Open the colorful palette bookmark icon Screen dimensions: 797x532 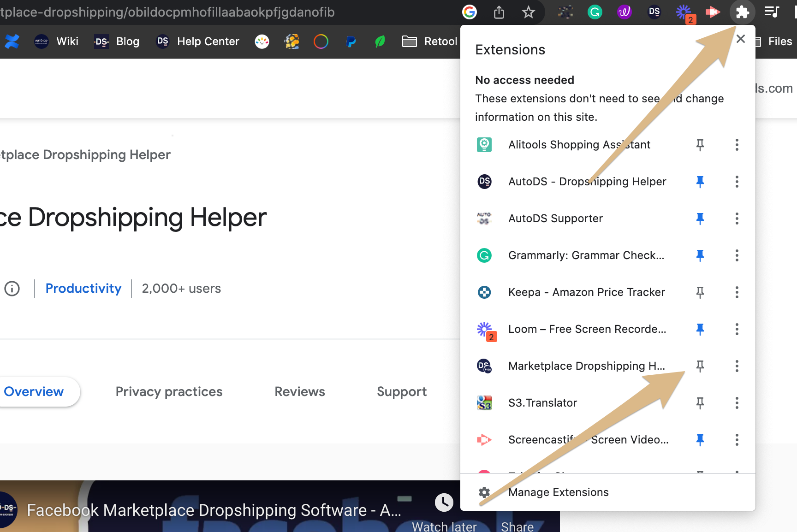262,41
